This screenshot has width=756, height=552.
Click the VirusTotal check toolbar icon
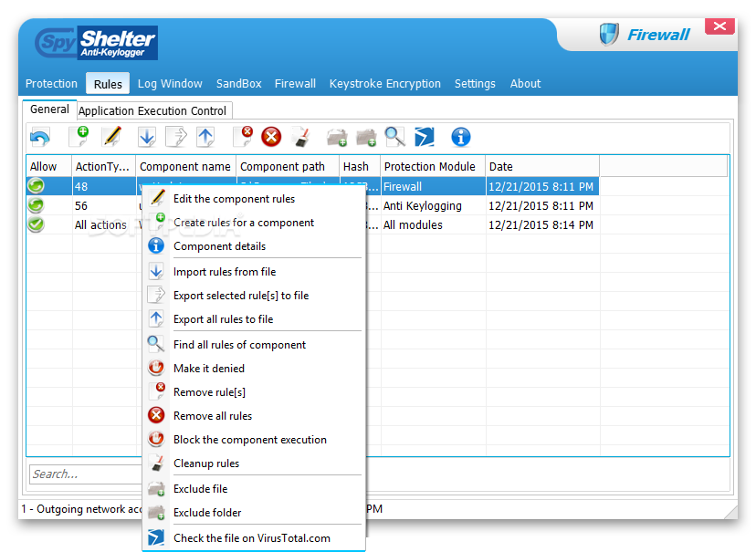[425, 137]
